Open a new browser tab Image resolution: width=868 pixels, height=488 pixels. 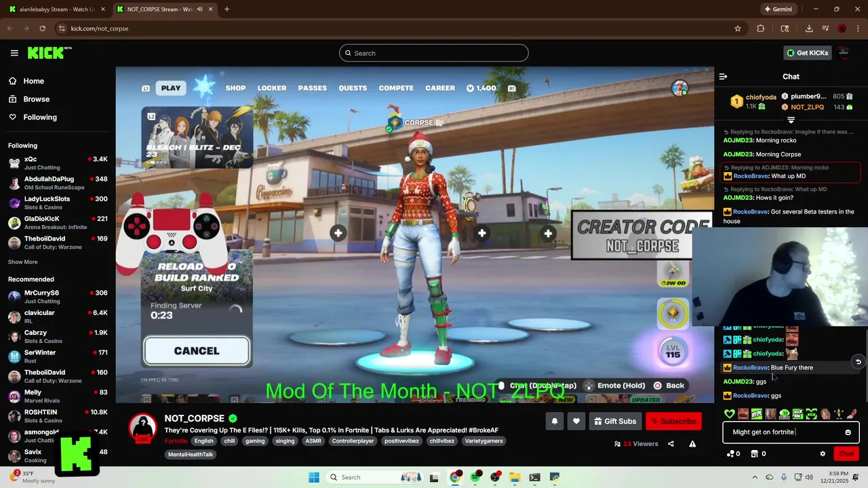coord(226,9)
